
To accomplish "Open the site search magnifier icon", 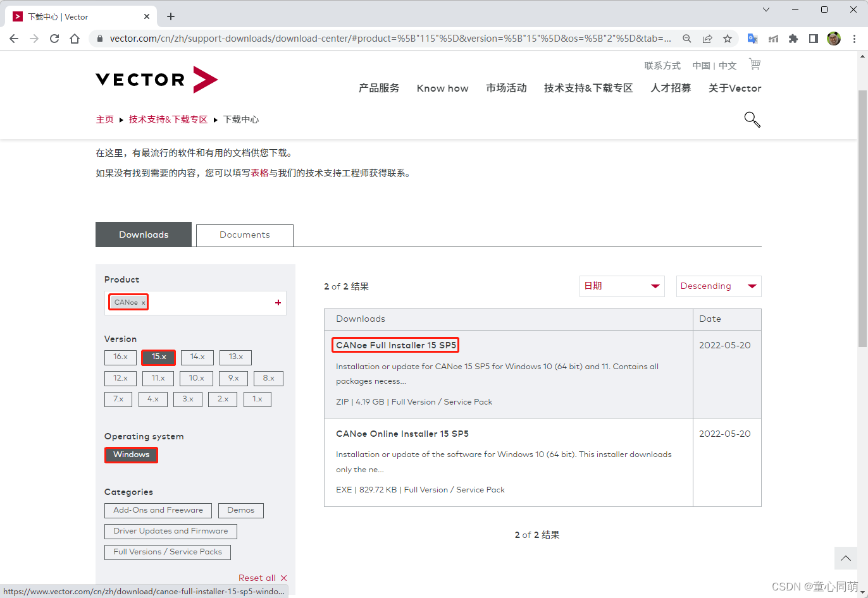I will tap(752, 119).
